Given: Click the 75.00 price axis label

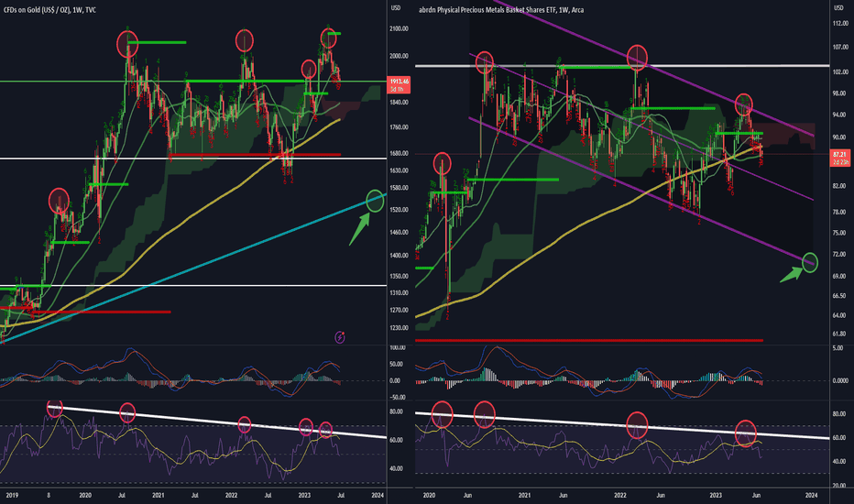Looking at the screenshot, I should tap(839, 233).
